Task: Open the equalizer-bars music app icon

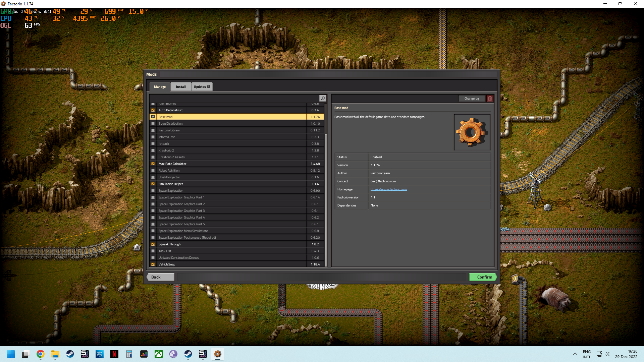Action: tap(144, 354)
